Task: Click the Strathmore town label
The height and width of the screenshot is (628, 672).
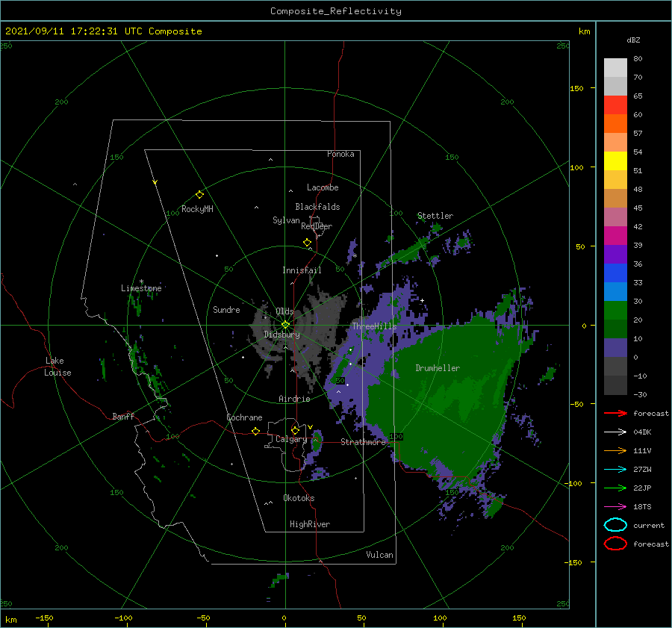Action: pyautogui.click(x=363, y=442)
